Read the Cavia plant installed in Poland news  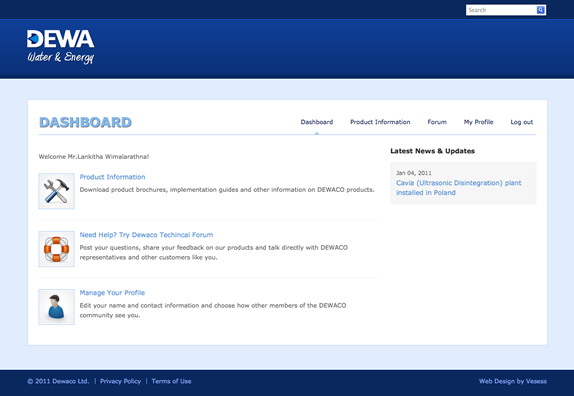458,188
